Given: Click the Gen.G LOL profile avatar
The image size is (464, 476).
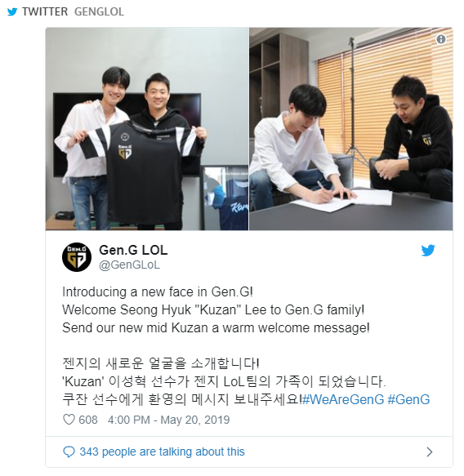Looking at the screenshot, I should [x=77, y=257].
